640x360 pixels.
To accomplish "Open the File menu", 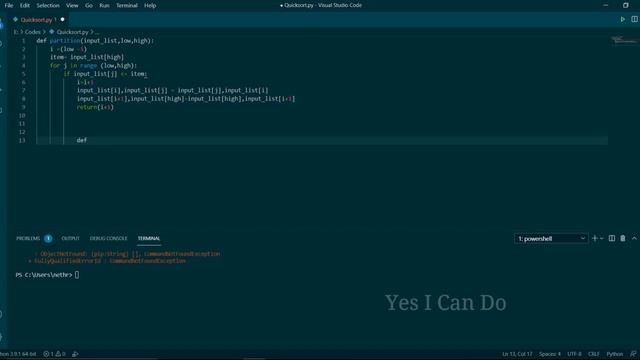I will tap(9, 5).
